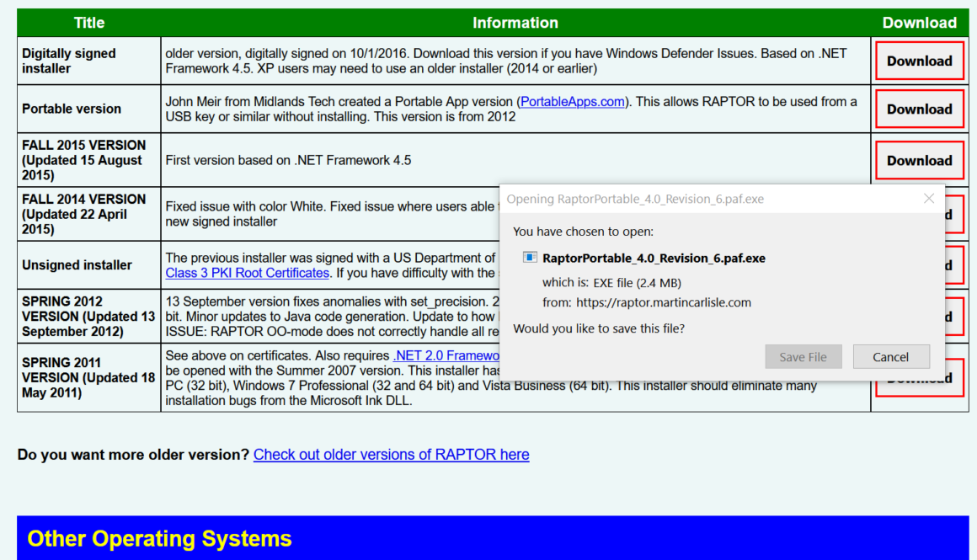
Task: Select 'FALL 2015 VERSION' title cell
Action: click(89, 160)
